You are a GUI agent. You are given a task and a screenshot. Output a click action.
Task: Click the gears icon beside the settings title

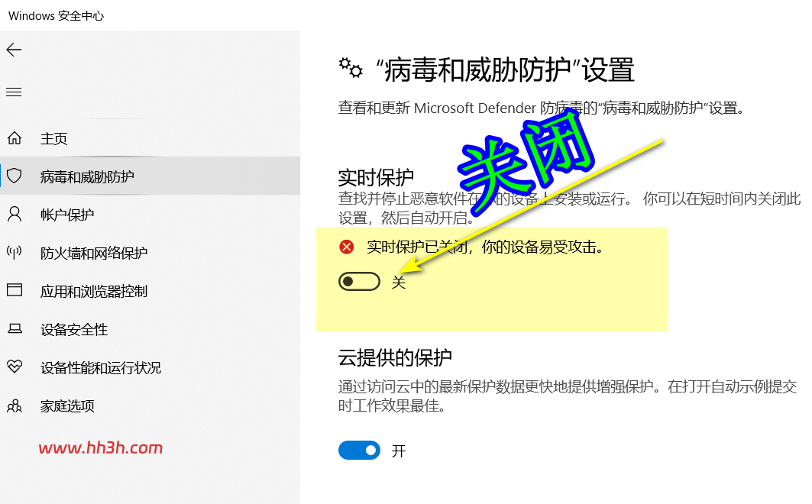pyautogui.click(x=351, y=68)
